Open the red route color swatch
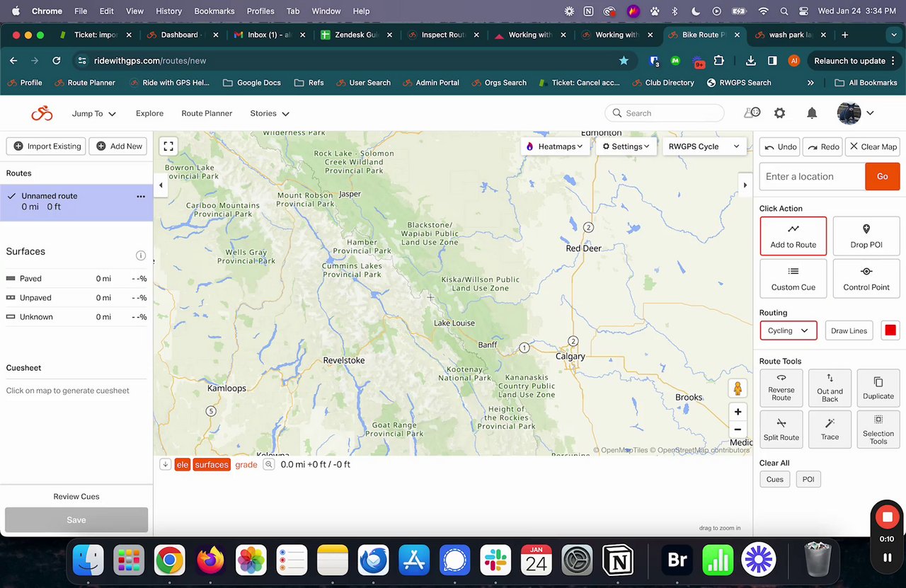This screenshot has width=906, height=588. 890,330
